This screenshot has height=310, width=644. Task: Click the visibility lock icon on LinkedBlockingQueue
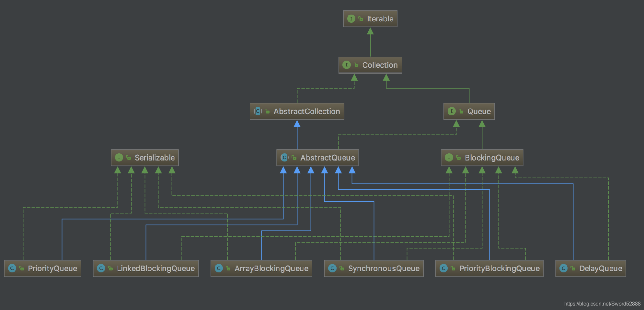[110, 268]
